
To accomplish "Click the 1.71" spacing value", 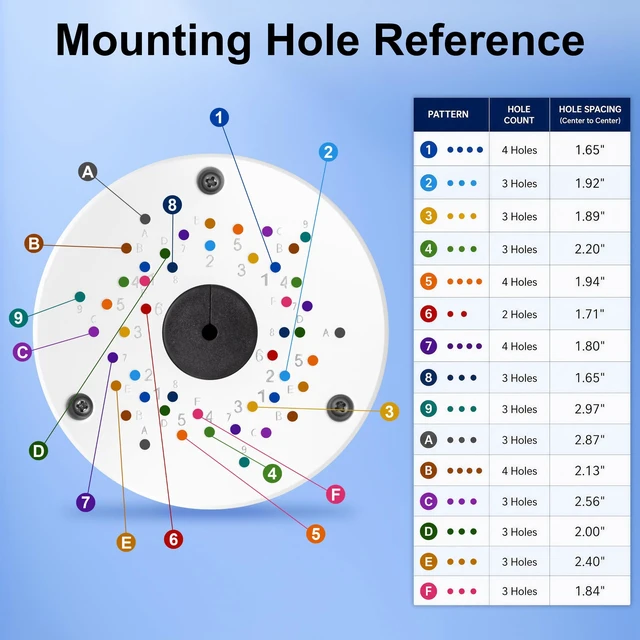I will [590, 314].
